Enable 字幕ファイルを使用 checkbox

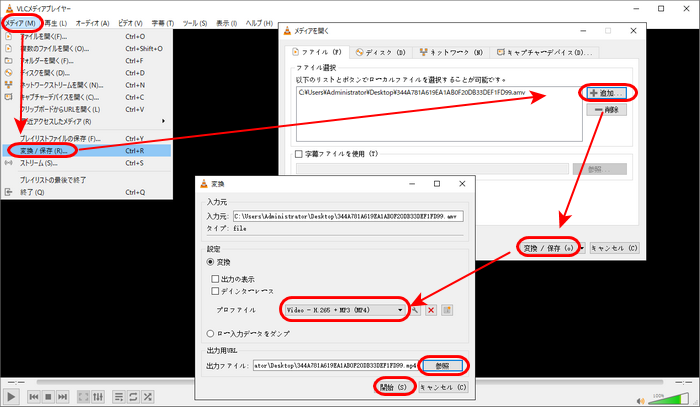(x=299, y=154)
